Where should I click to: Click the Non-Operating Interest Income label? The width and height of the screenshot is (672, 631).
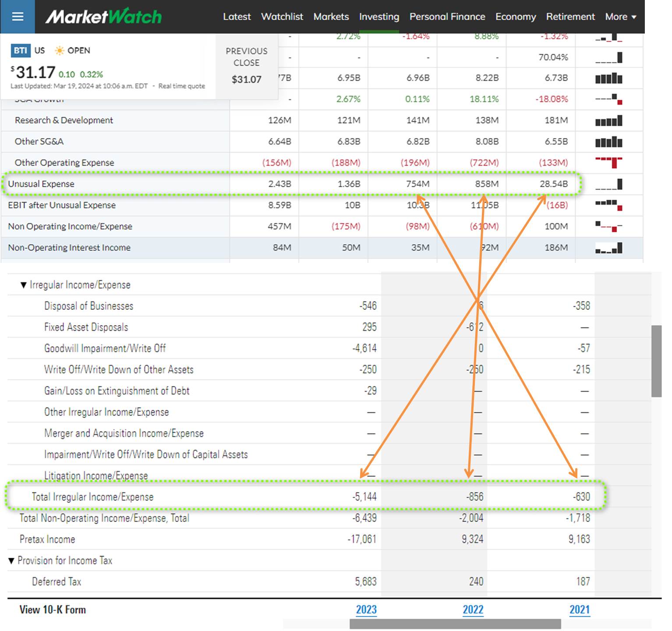tap(69, 248)
